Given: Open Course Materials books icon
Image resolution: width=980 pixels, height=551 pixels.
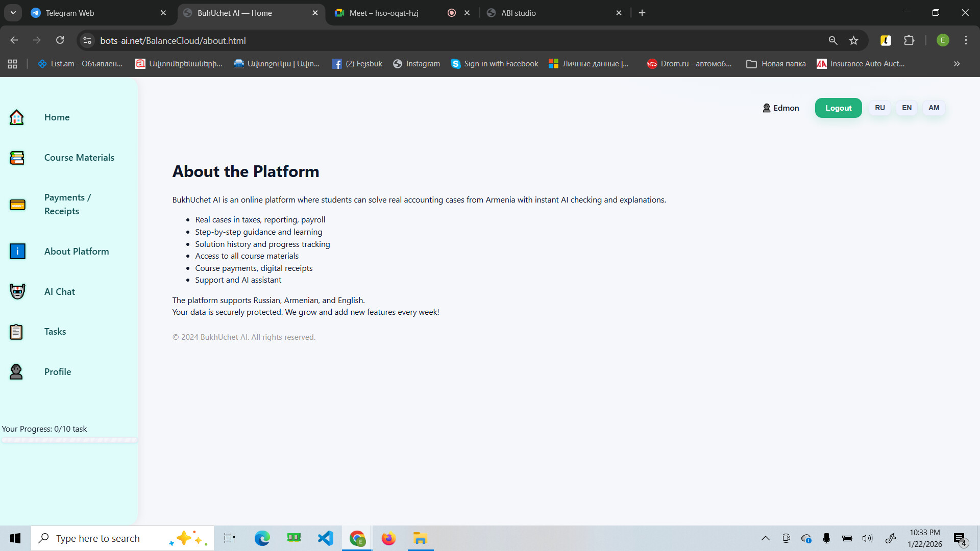Looking at the screenshot, I should [17, 158].
